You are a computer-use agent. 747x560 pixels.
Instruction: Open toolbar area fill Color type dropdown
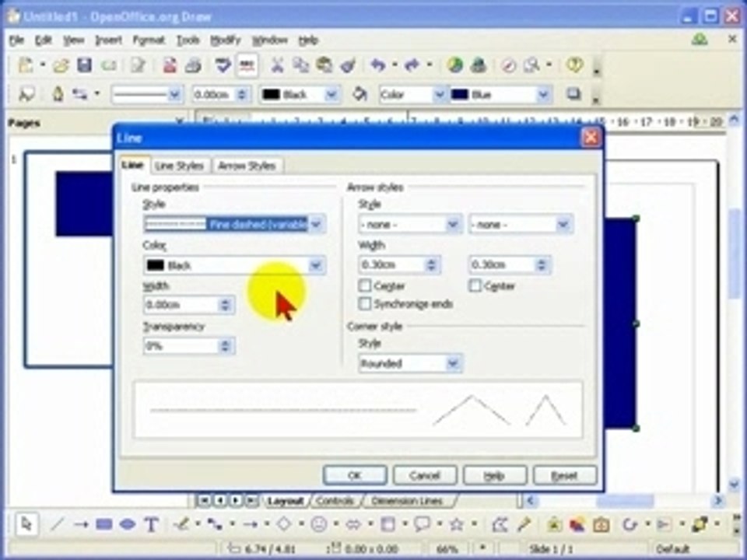click(x=439, y=95)
